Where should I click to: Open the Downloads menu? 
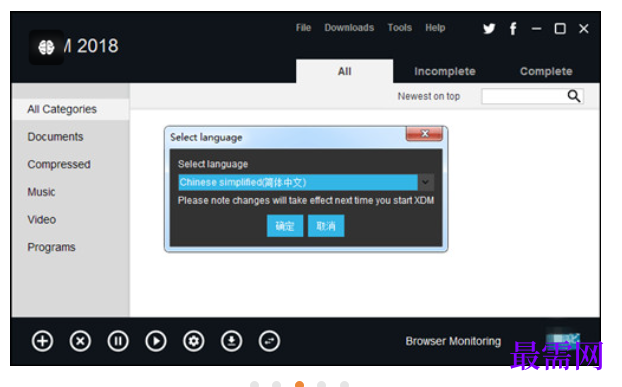(349, 28)
